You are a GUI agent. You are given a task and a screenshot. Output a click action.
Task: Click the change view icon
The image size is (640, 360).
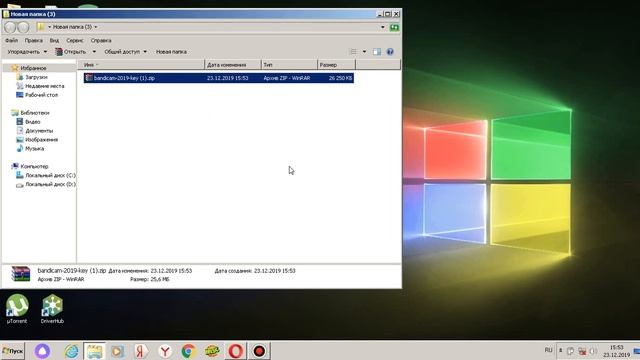(353, 52)
